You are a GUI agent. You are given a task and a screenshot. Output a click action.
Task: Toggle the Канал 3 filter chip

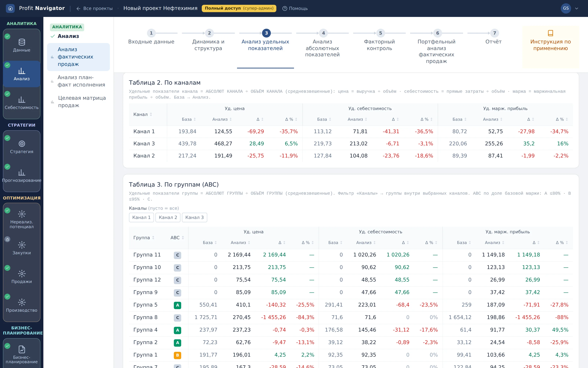[x=194, y=217]
